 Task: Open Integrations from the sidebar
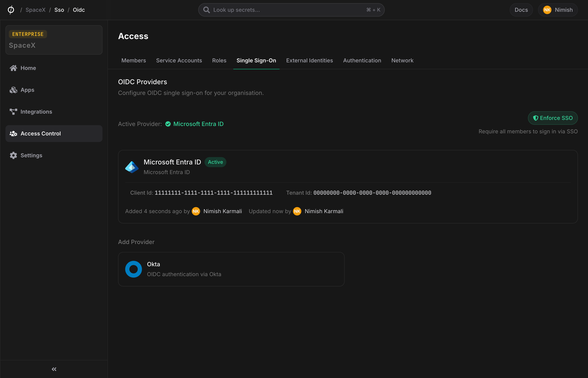click(x=36, y=112)
